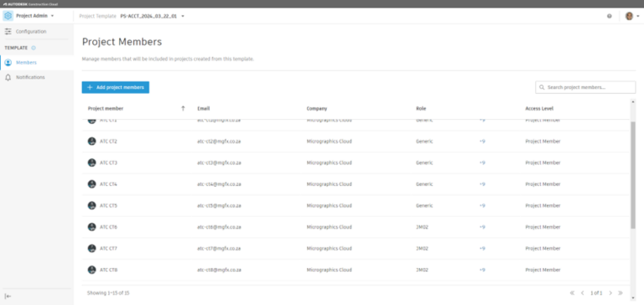Image resolution: width=644 pixels, height=305 pixels.
Task: Click the TEMPLATE info icon
Action: pyautogui.click(x=34, y=48)
